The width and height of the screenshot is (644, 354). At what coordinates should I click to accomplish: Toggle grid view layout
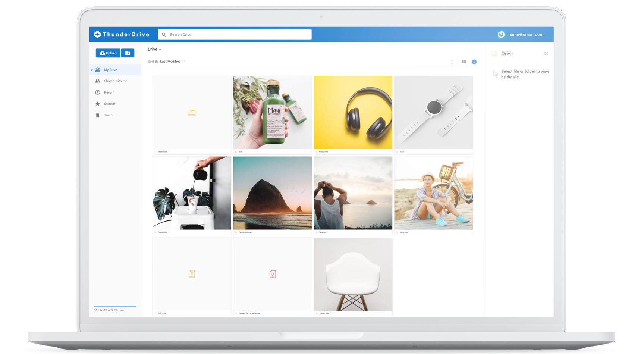(464, 62)
